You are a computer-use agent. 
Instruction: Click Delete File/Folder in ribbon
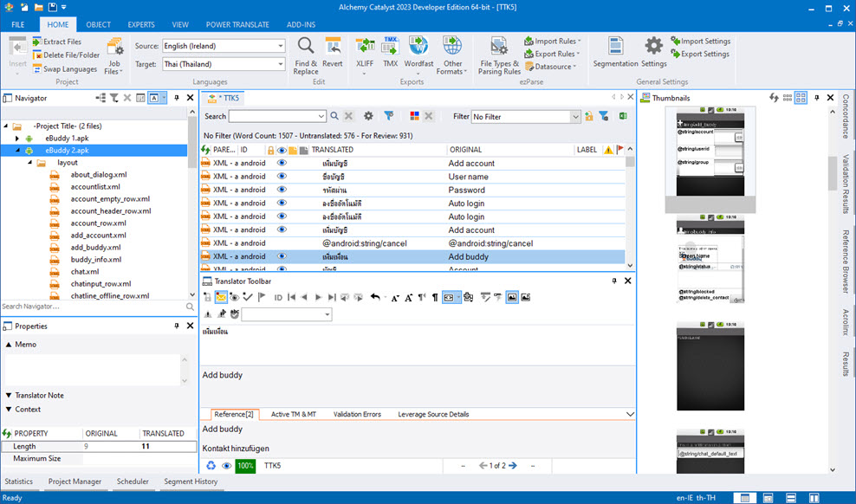[x=66, y=55]
